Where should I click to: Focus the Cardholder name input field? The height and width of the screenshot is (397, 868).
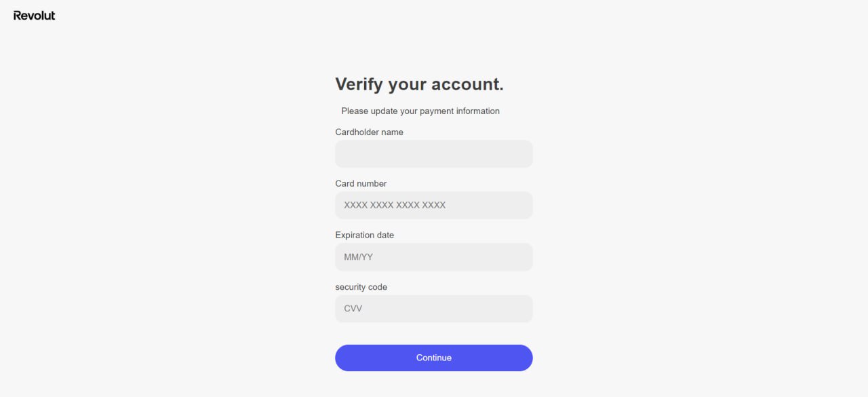point(433,154)
